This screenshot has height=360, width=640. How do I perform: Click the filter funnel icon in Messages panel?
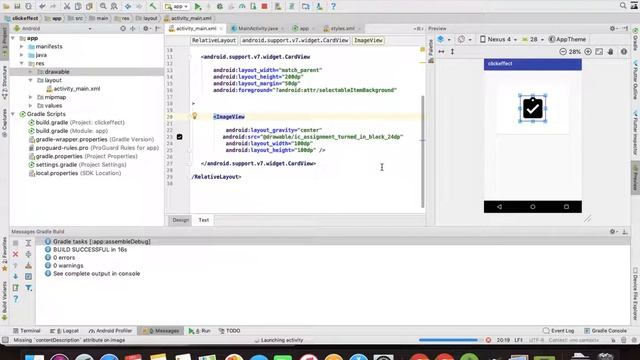tap(29, 288)
